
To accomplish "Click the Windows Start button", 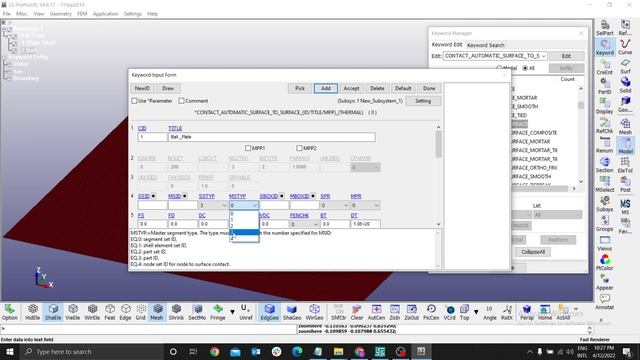I will (10, 351).
